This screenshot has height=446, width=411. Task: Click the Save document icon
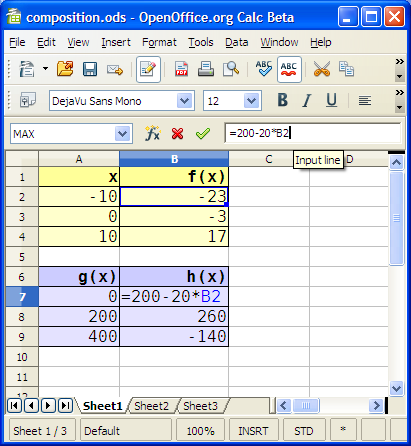click(x=90, y=69)
